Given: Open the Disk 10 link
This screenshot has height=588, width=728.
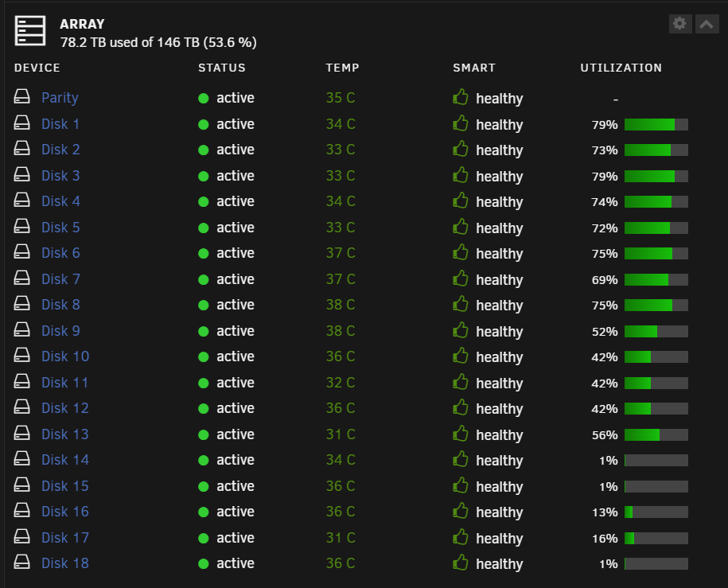Looking at the screenshot, I should click(65, 356).
